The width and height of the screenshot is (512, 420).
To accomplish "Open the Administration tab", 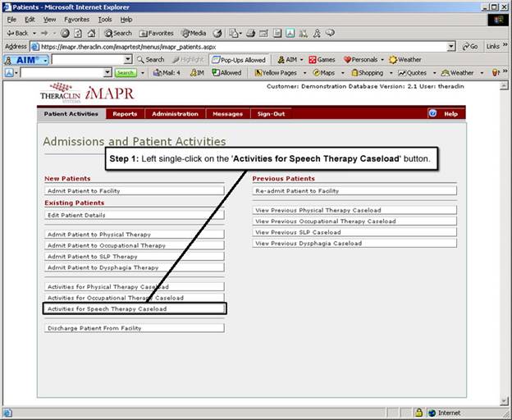I will (x=175, y=114).
